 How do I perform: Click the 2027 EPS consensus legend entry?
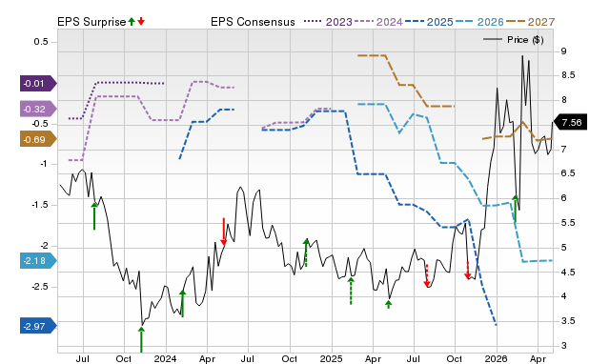coord(530,22)
